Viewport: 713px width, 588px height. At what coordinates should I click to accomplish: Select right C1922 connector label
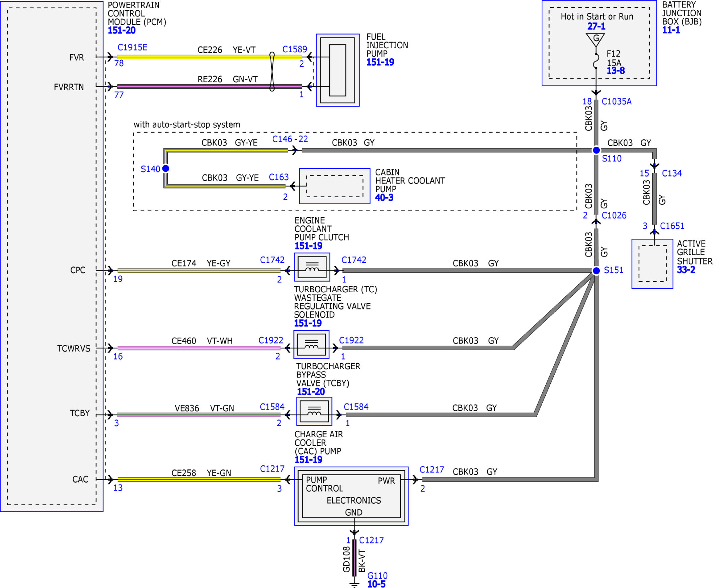tap(351, 341)
